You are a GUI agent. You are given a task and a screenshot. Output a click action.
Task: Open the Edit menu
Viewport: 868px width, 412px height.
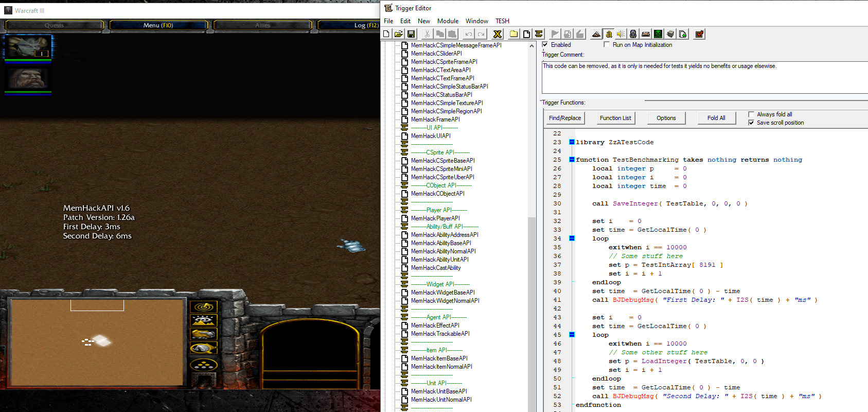pyautogui.click(x=405, y=21)
